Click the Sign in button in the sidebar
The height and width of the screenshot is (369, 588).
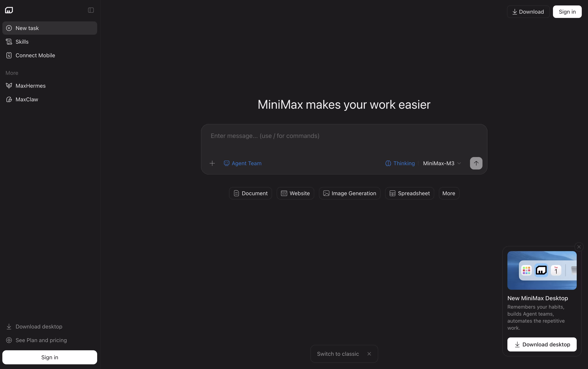click(x=50, y=357)
